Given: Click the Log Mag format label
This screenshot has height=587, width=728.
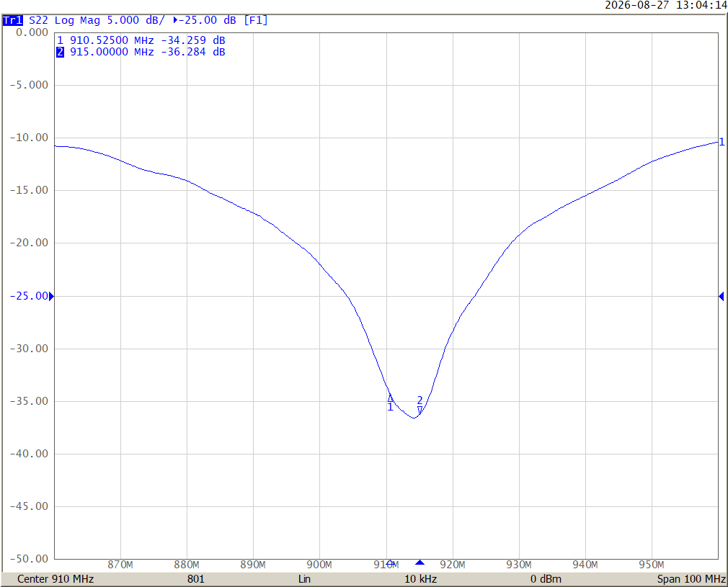Looking at the screenshot, I should point(77,20).
